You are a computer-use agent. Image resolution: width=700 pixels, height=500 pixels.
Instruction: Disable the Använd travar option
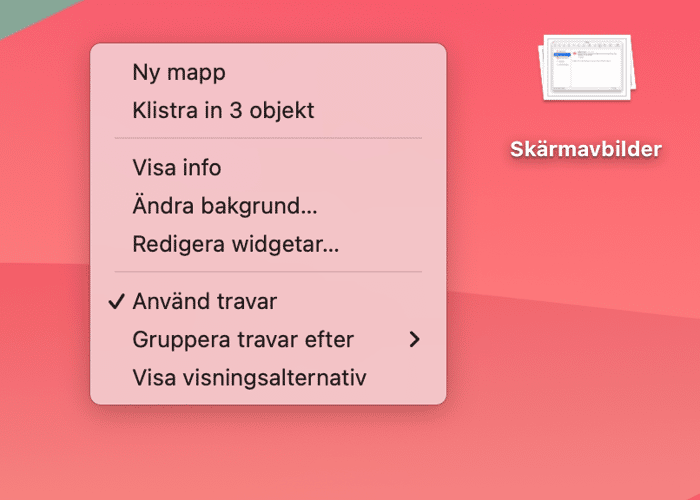(205, 301)
